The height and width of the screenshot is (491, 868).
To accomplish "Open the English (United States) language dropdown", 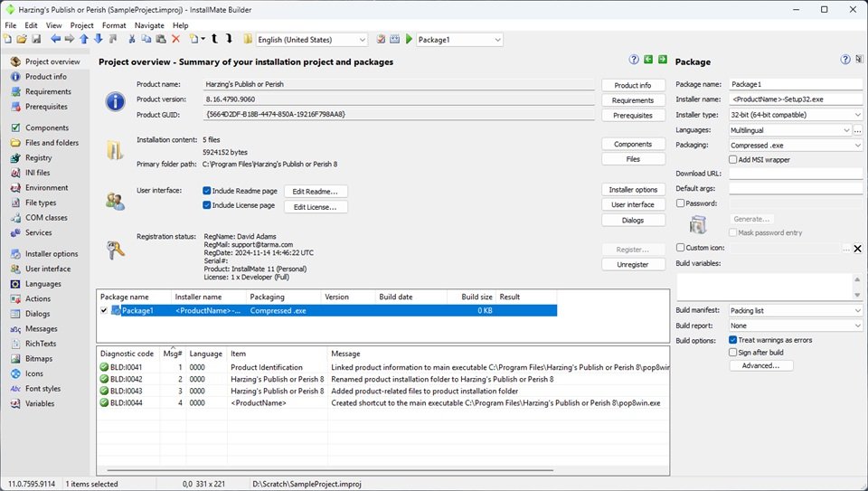I will (x=362, y=40).
